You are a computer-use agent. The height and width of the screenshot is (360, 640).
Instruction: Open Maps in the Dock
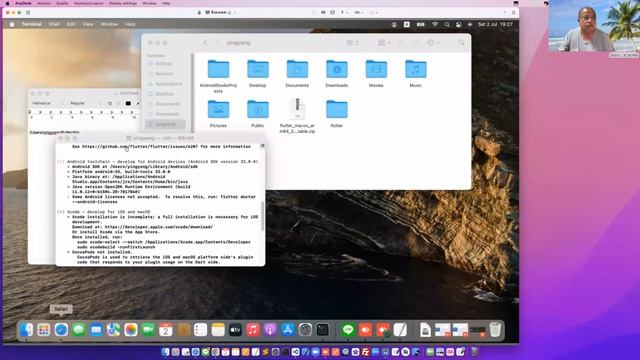[x=113, y=330]
